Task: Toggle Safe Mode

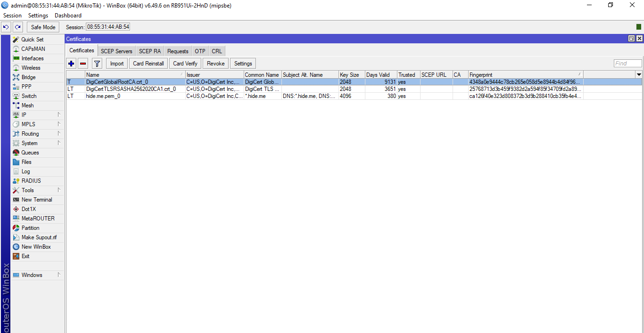Action: (x=43, y=27)
